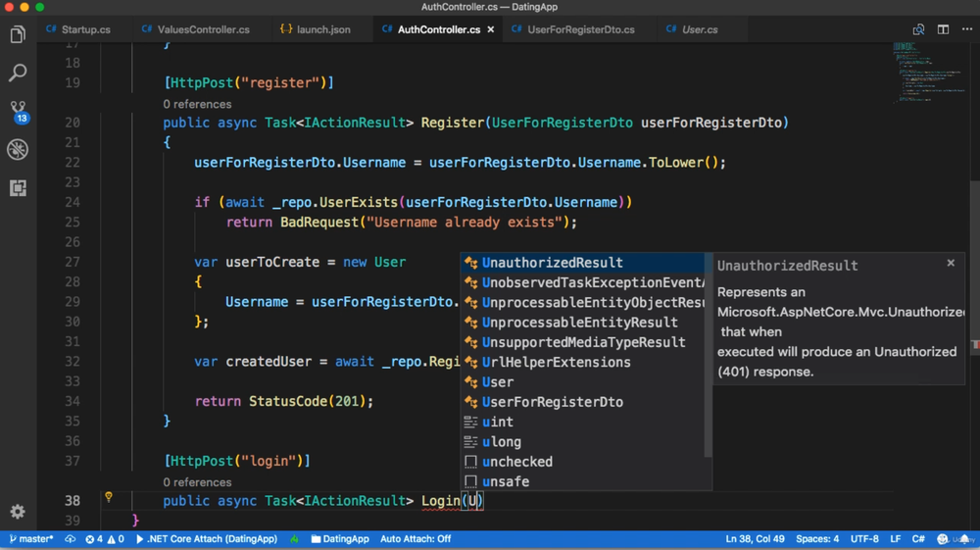
Task: Click the synchronize changes cloud icon
Action: 70,539
